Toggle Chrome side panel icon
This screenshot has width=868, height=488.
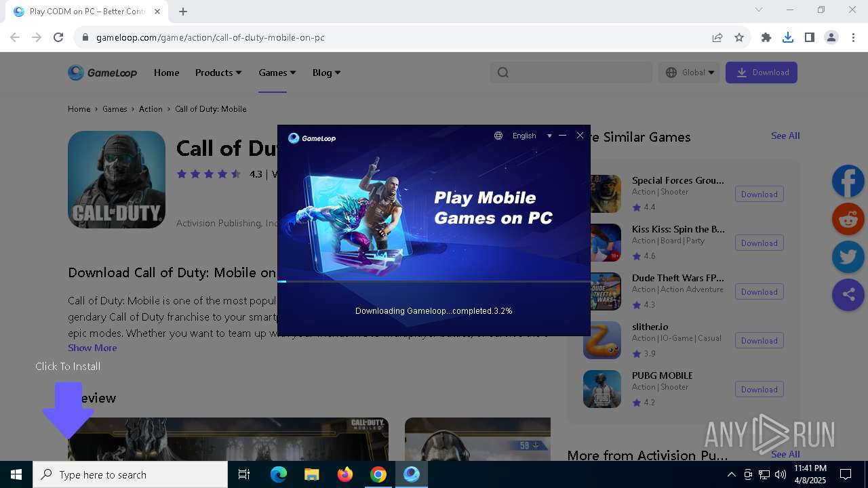(810, 37)
